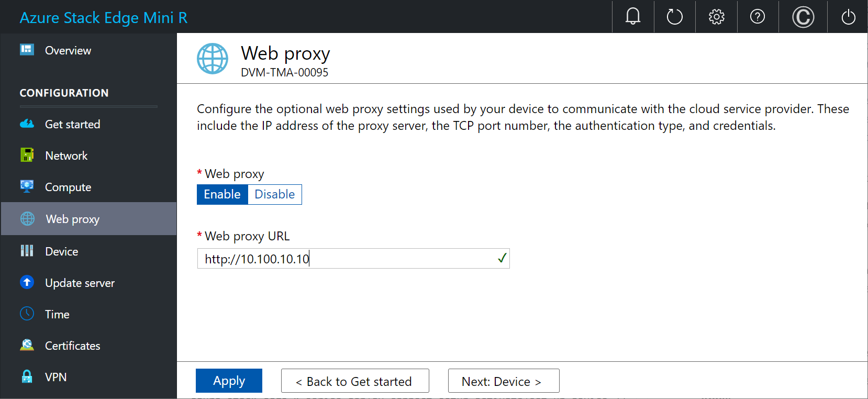Click the copyright icon in header
Screen dimensions: 868x399
point(803,17)
